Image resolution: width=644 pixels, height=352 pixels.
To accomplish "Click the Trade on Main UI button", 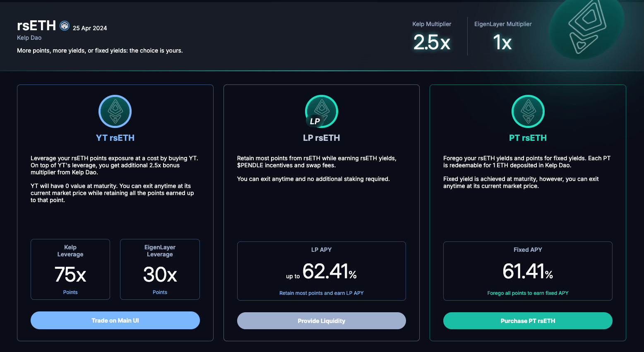I will coord(115,321).
